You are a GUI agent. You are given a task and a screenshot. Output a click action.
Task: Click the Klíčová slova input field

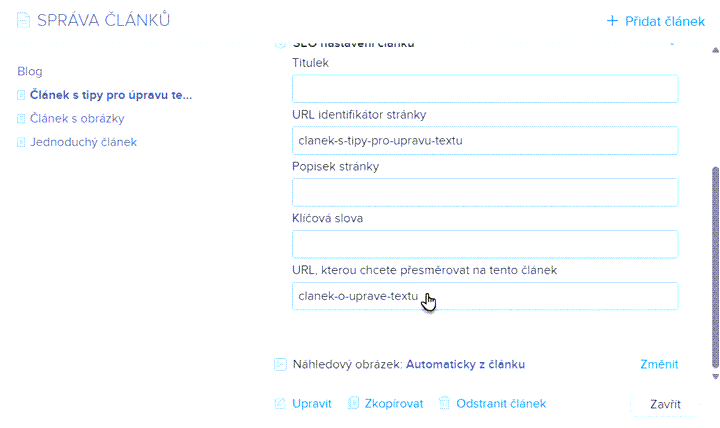point(485,244)
